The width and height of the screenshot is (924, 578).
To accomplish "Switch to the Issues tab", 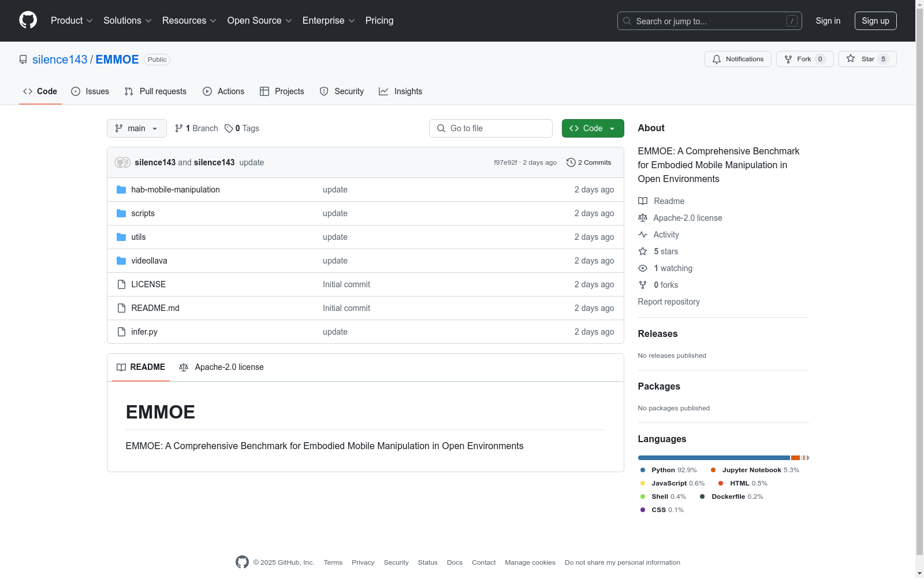I will tap(90, 91).
